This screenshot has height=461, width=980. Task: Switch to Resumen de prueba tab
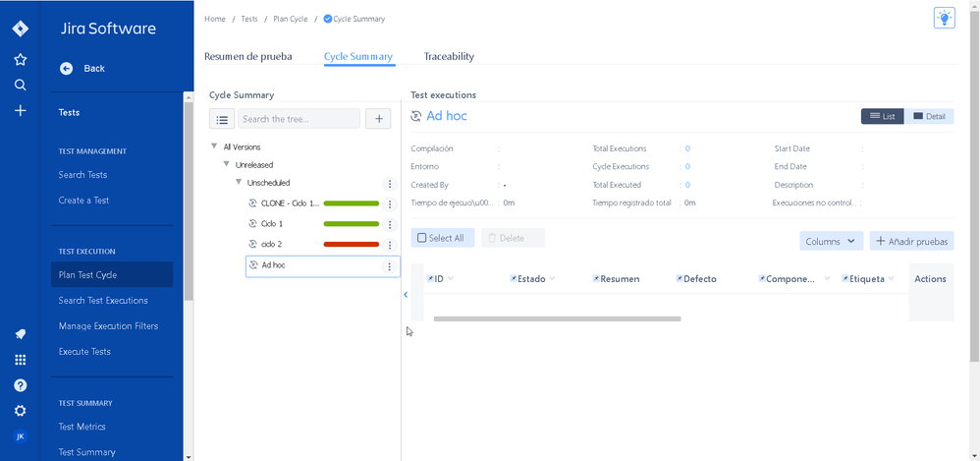point(248,56)
